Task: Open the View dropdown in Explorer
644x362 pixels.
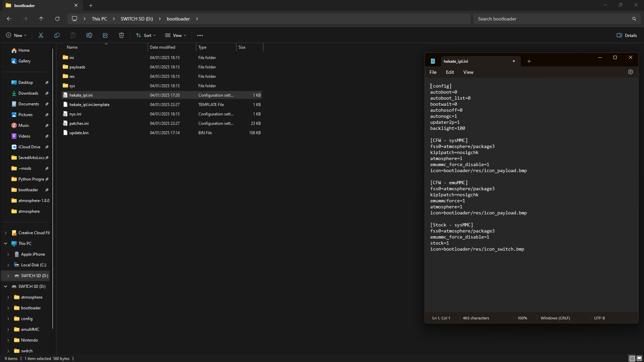Action: click(176, 35)
